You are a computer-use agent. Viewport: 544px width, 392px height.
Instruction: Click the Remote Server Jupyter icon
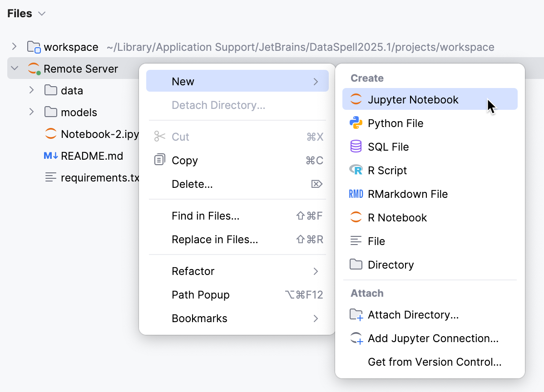tap(34, 68)
